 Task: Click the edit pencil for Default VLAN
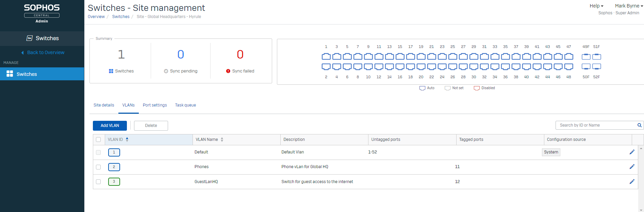(632, 152)
